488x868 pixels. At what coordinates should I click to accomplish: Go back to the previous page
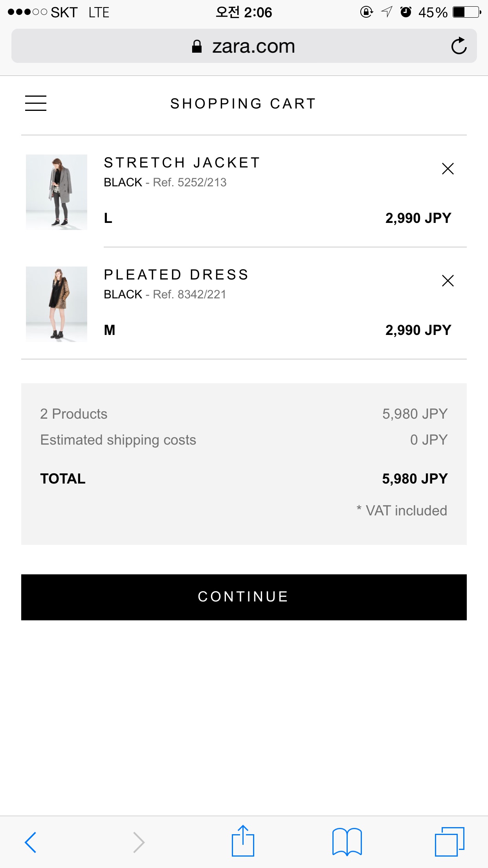(31, 842)
